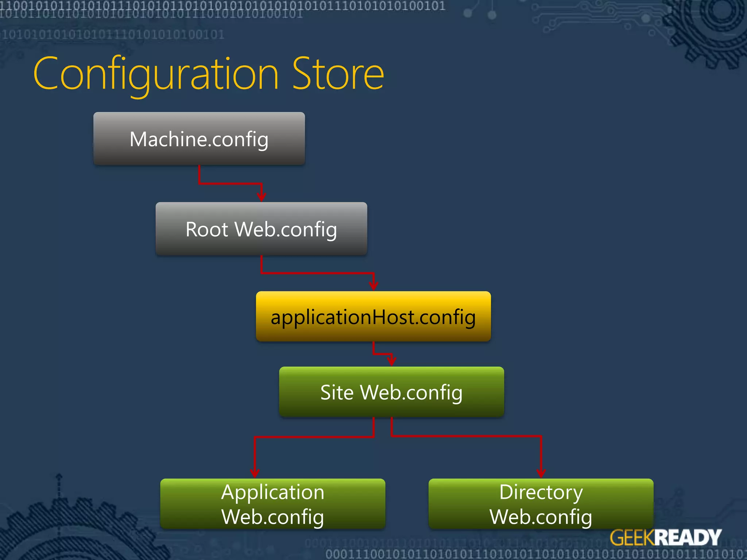Click arrowhead pointing into applicationHost.config
747x560 pixels.
click(x=373, y=286)
